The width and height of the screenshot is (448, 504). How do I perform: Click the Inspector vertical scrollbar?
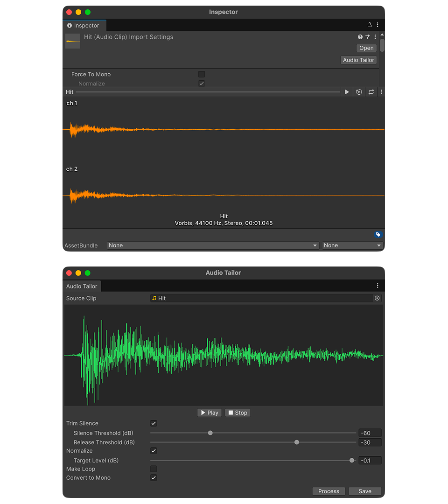382,45
